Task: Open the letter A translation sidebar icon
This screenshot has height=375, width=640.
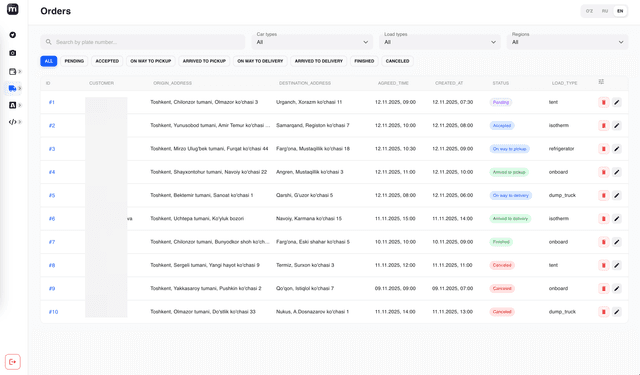Action: coord(13,105)
